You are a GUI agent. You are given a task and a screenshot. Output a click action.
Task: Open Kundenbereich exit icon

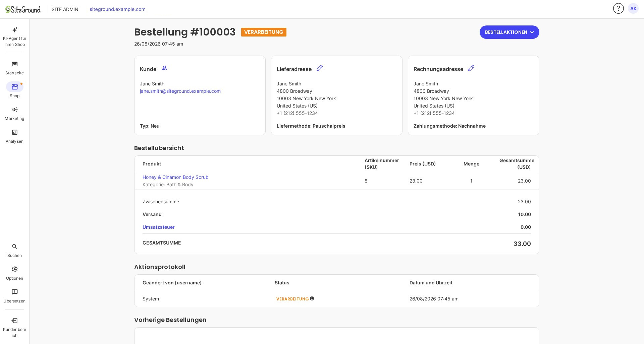pos(15,321)
